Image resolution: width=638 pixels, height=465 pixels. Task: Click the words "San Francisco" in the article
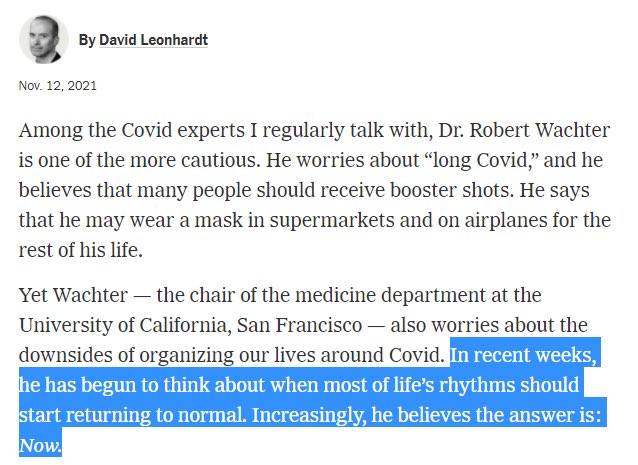tap(299, 325)
